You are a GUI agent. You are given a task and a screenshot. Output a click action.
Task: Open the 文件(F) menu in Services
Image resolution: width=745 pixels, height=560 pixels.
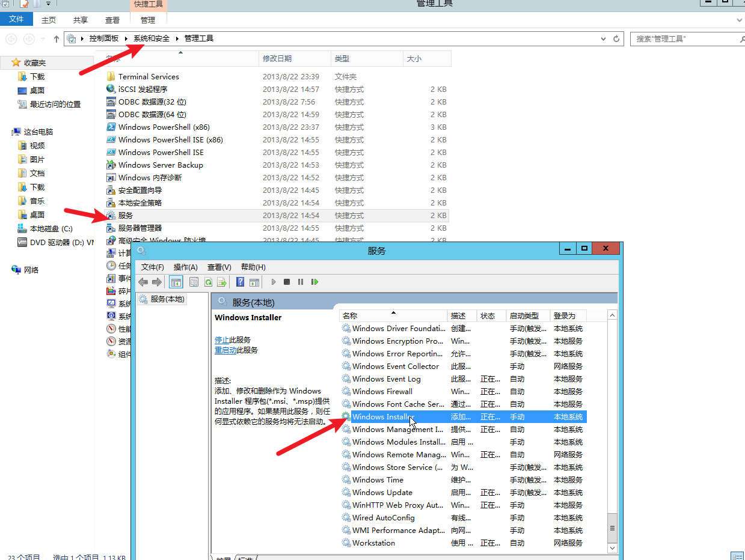(153, 267)
